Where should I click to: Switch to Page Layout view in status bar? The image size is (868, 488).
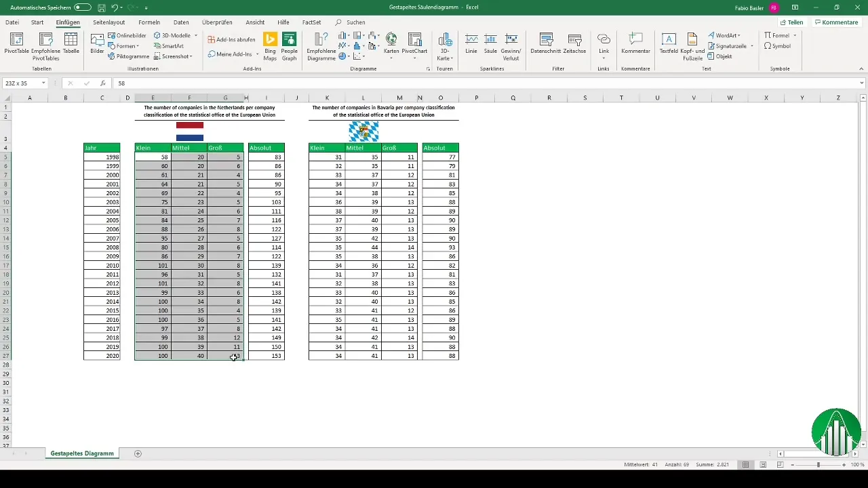(x=763, y=465)
